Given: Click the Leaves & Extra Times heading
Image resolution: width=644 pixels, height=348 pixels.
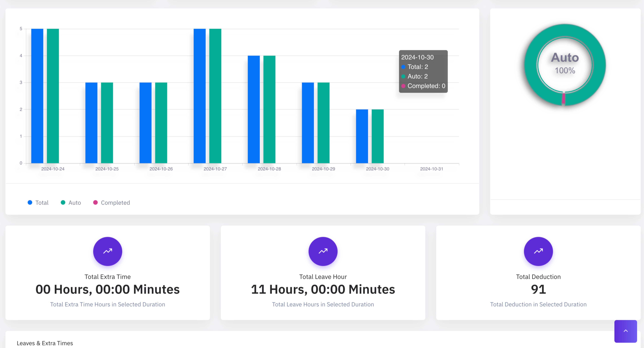Looking at the screenshot, I should 45,343.
